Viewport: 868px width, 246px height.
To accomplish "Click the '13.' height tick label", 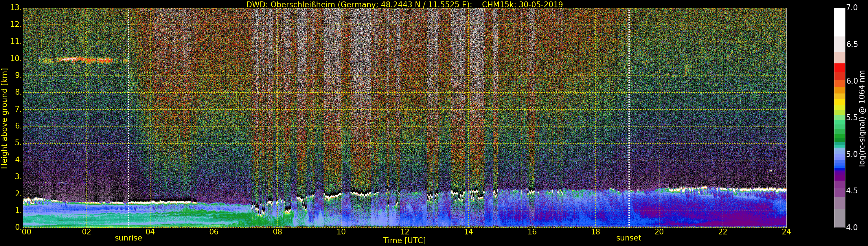I will click(16, 8).
